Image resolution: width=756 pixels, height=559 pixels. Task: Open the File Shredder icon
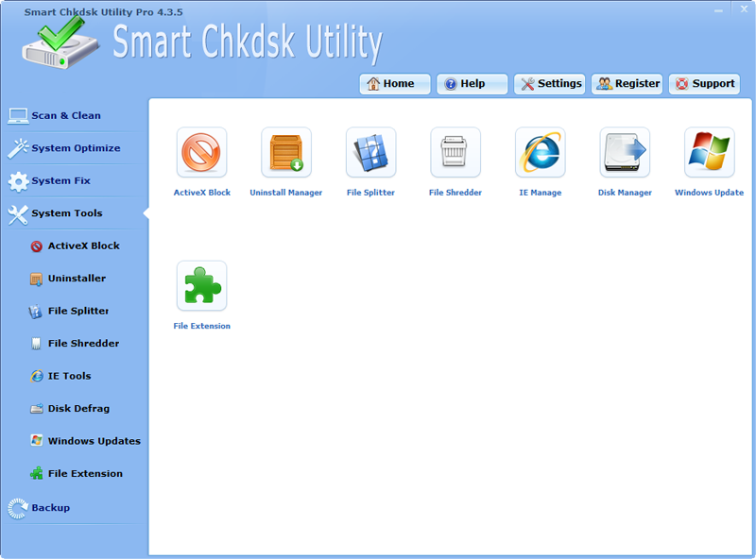(x=455, y=152)
